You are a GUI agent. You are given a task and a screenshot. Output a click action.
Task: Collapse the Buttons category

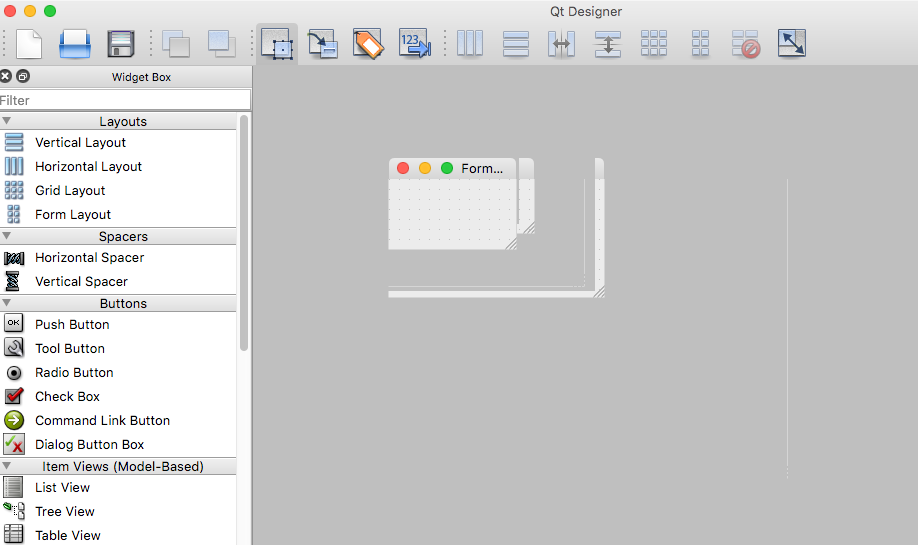8,303
